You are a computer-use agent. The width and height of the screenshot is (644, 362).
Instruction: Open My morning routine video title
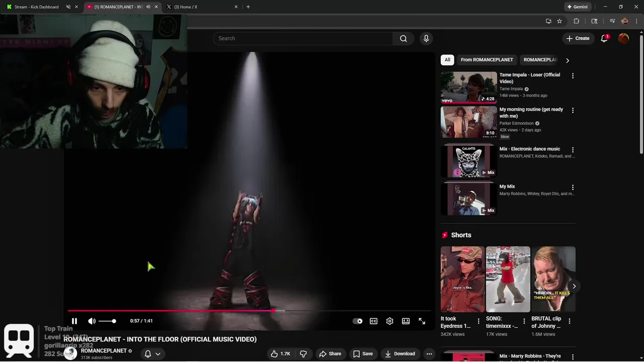point(531,113)
